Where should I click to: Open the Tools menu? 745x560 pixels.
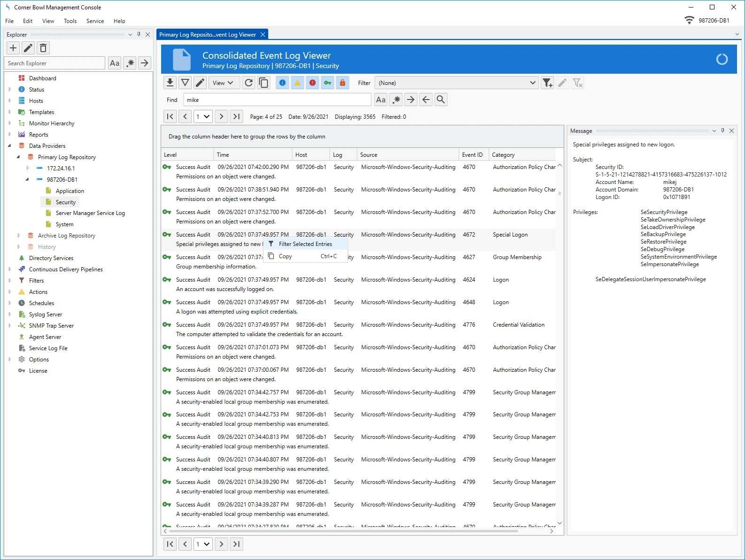(x=70, y=21)
